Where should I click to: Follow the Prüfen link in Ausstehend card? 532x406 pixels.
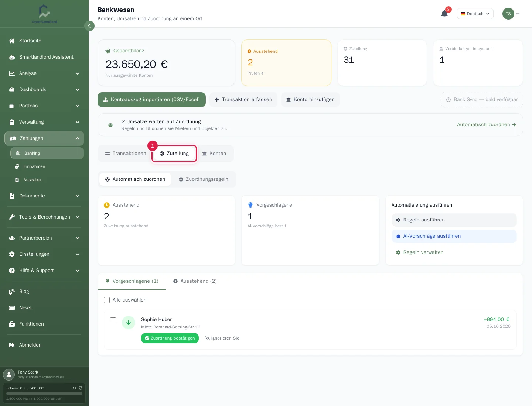tap(256, 73)
